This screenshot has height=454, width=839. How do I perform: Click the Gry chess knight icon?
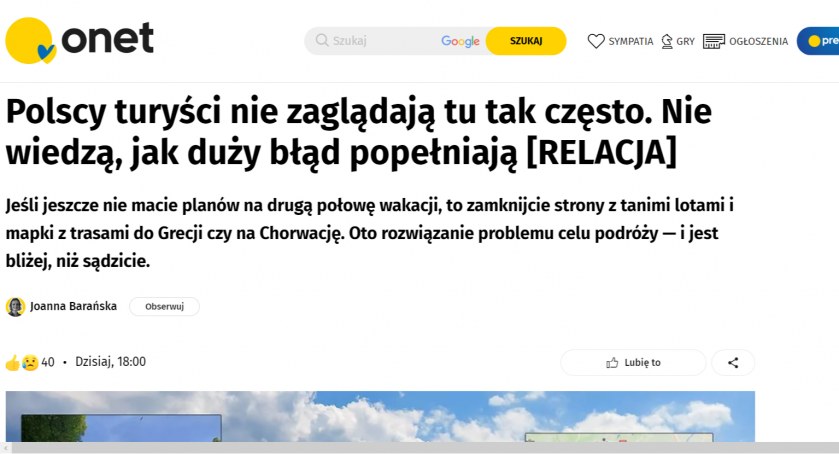pos(667,41)
